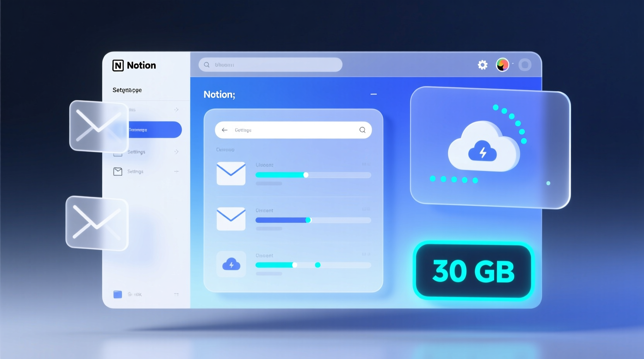The width and height of the screenshot is (644, 359).
Task: Expand the chevron beside first Settings sidebar row
Action: pos(176,152)
